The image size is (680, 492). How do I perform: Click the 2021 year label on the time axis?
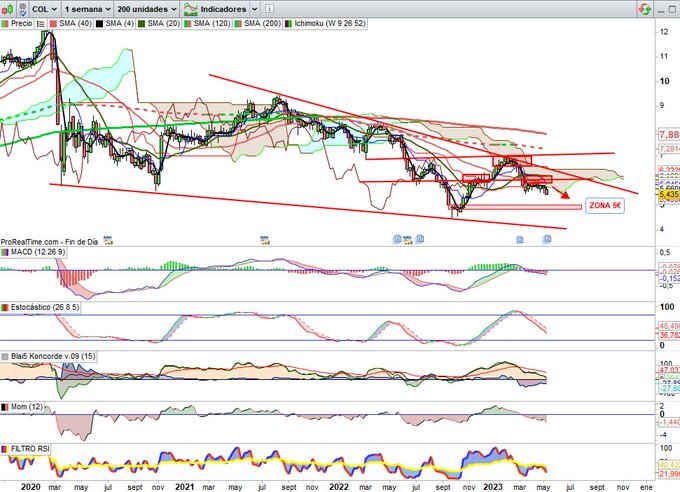(x=184, y=487)
